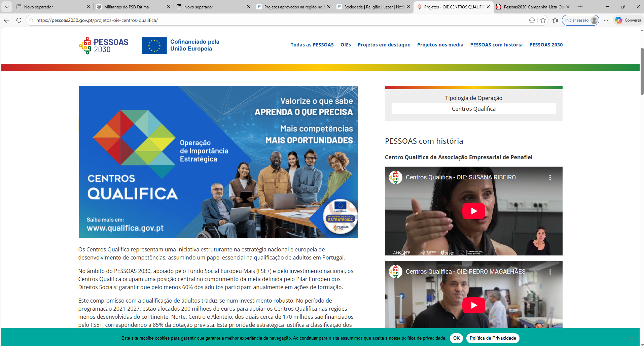Screen dimensions: 644x346
Task: Reload the page with refresh icon
Action: pos(19,20)
